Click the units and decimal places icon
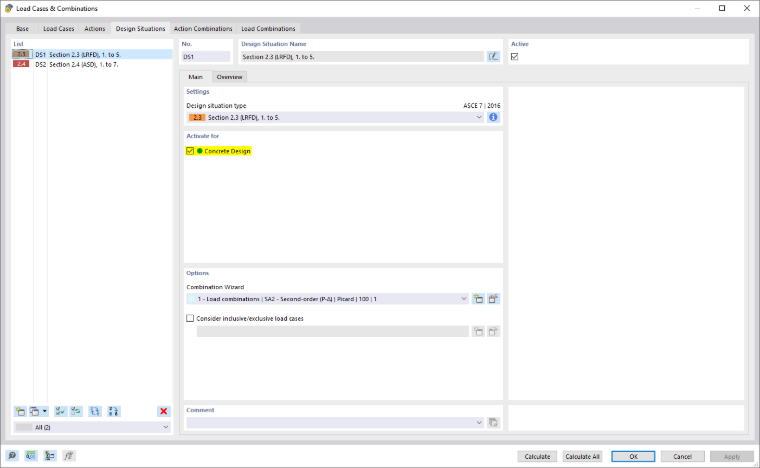This screenshot has width=760, height=468. 31,456
